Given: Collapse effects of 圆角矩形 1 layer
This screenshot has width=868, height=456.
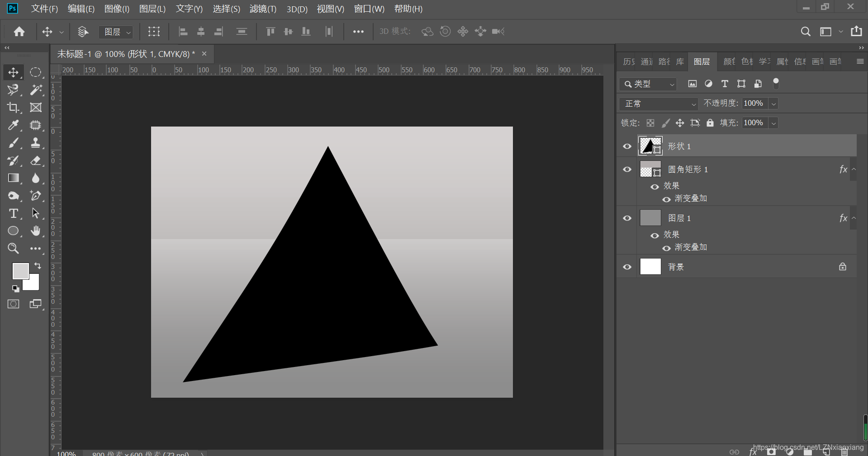Looking at the screenshot, I should click(x=854, y=169).
